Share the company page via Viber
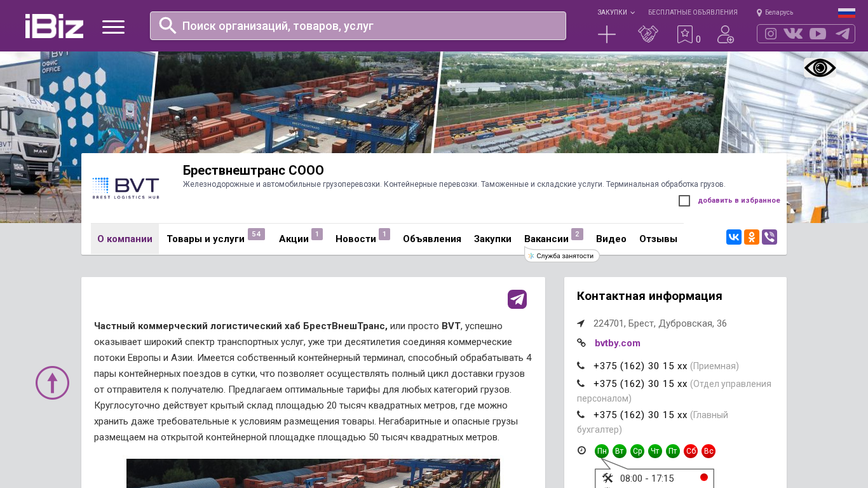The image size is (868, 488). (x=770, y=237)
